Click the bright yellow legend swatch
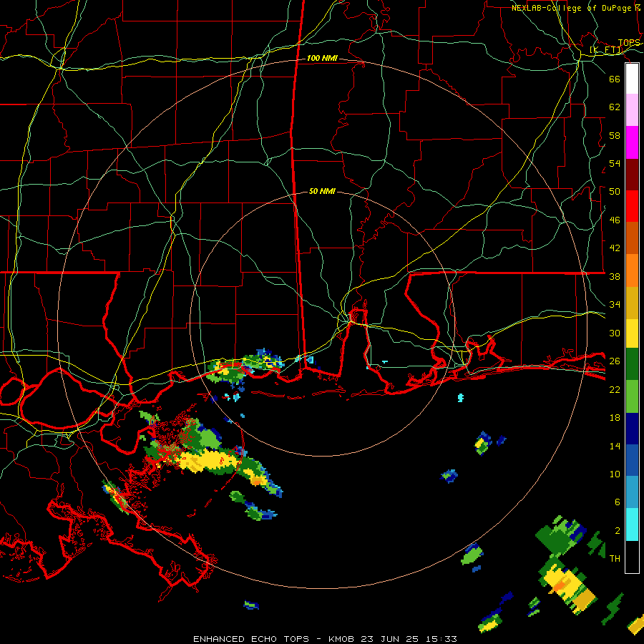Viewport: 644px width, 644px height. click(x=632, y=333)
